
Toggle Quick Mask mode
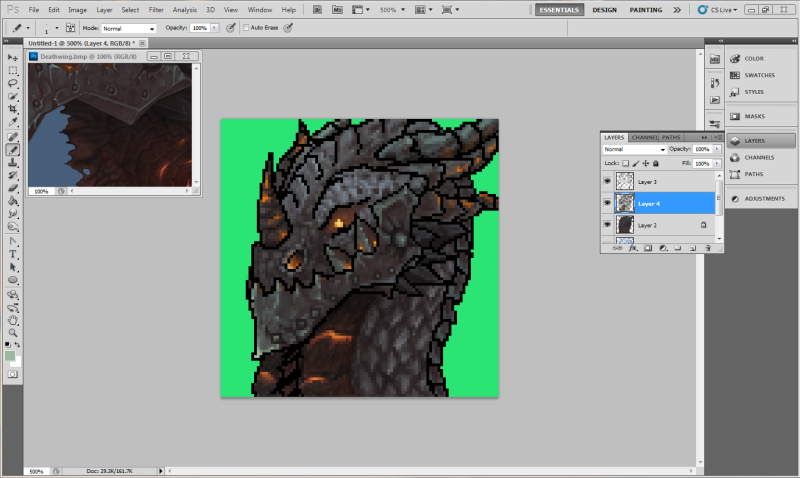(x=13, y=374)
